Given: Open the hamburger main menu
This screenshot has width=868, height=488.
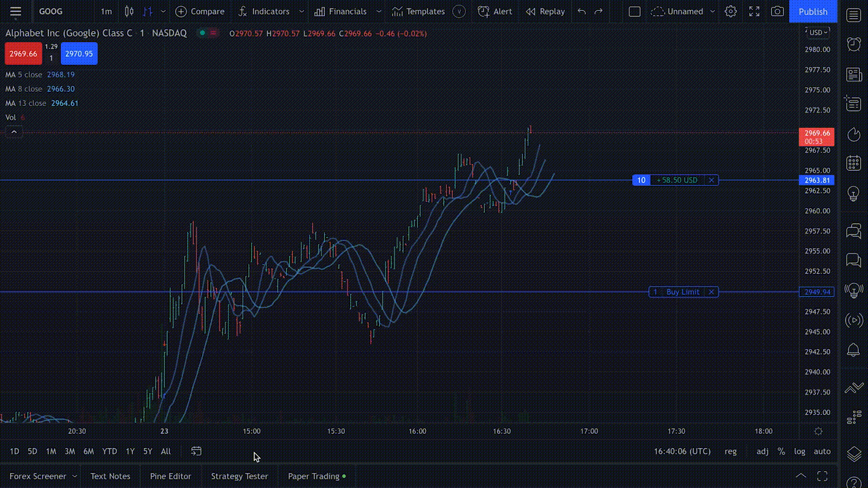Looking at the screenshot, I should click(x=16, y=12).
